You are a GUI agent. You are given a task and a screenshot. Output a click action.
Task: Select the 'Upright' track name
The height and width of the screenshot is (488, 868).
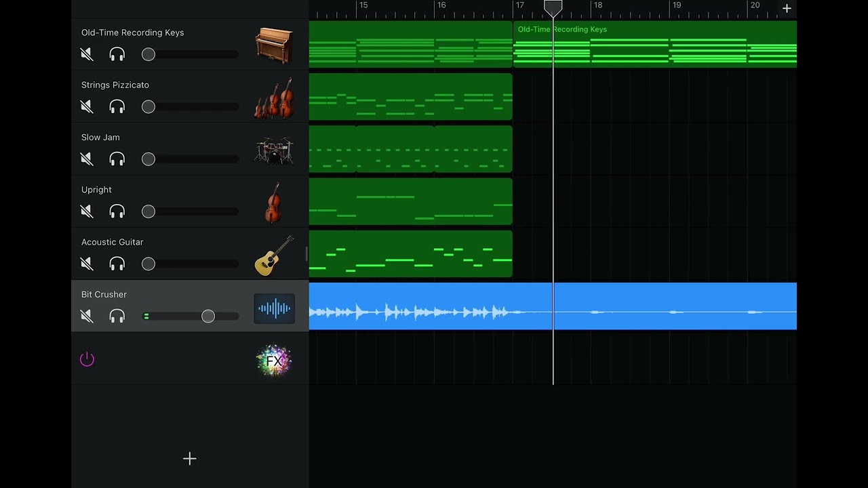click(96, 190)
